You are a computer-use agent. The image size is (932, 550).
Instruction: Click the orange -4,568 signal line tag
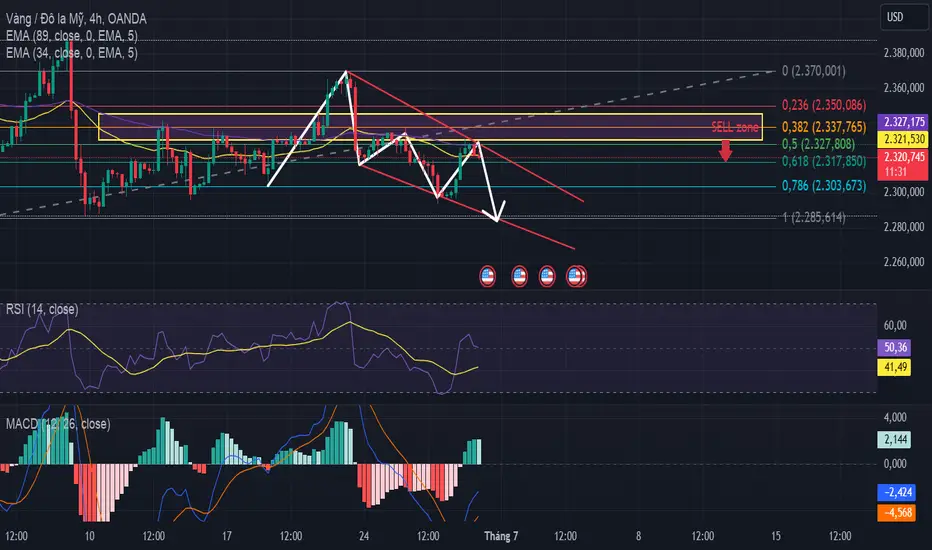click(898, 513)
